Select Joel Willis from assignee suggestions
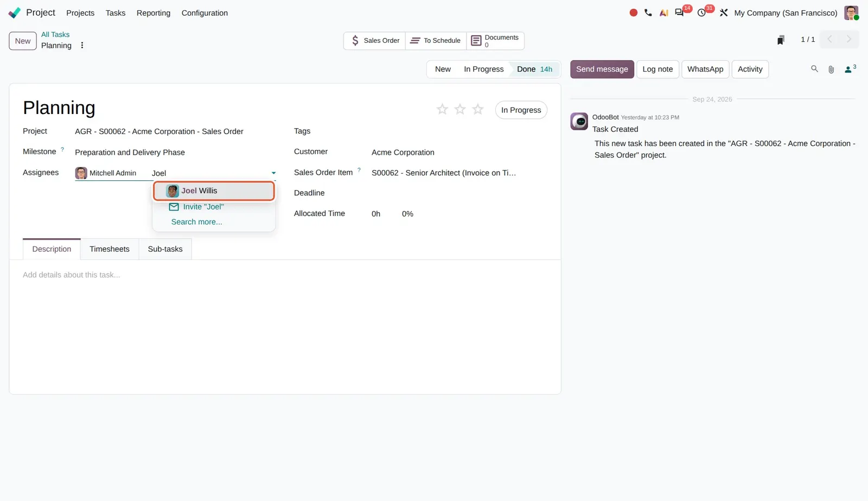Screen dimensions: 868x501 [214, 191]
